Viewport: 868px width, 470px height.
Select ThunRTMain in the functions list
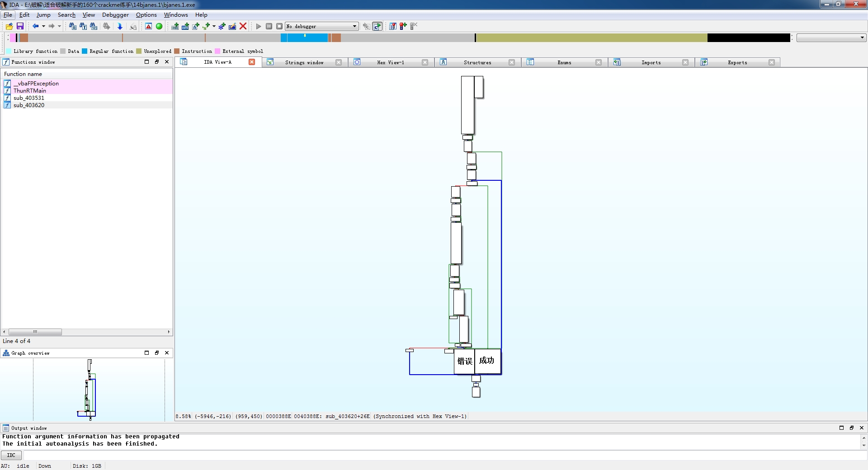(x=88, y=91)
